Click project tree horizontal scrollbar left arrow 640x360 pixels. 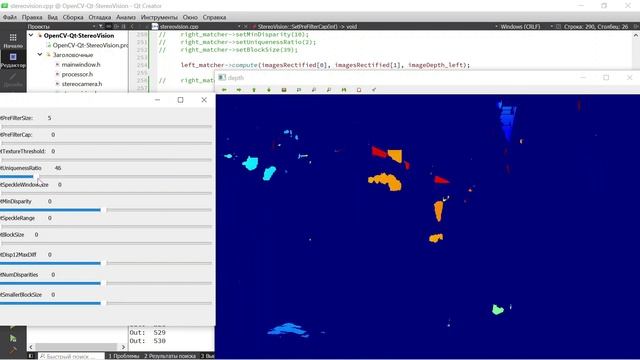click(x=31, y=347)
